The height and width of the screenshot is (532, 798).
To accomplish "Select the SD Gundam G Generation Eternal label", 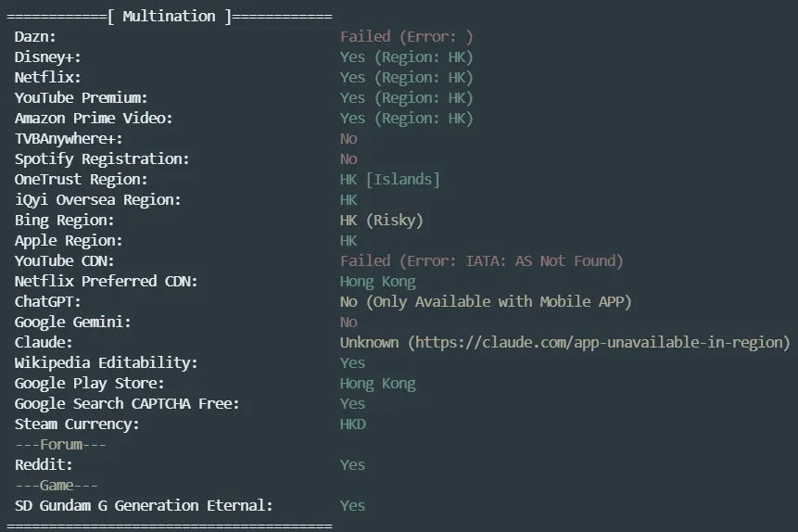I will click(144, 506).
